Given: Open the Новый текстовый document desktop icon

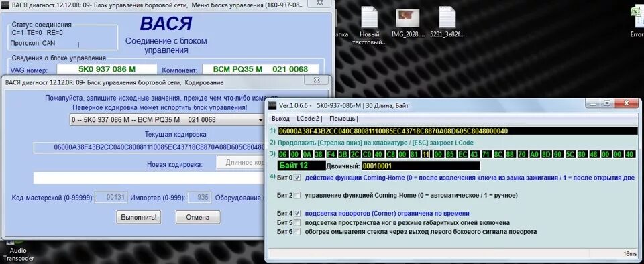Looking at the screenshot, I should 369,25.
